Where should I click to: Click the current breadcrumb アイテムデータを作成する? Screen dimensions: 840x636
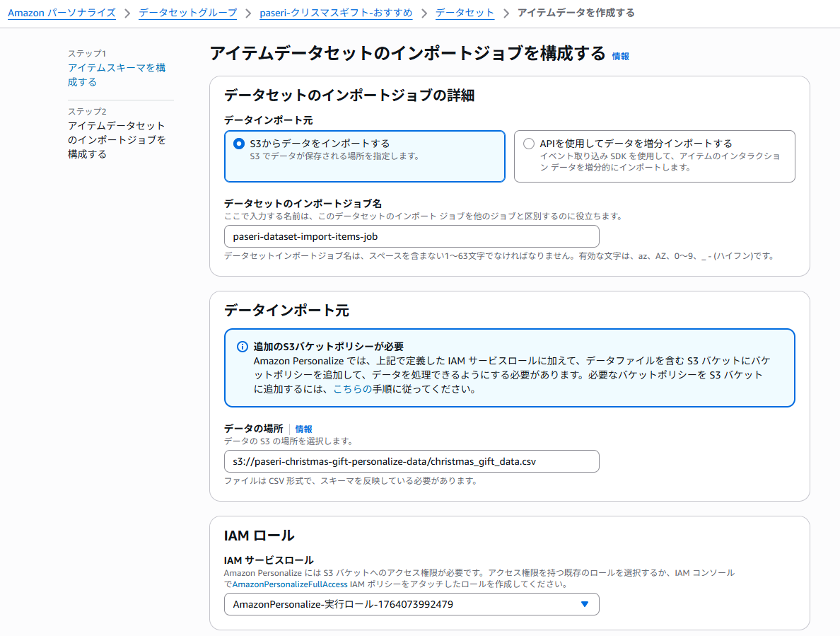[576, 13]
